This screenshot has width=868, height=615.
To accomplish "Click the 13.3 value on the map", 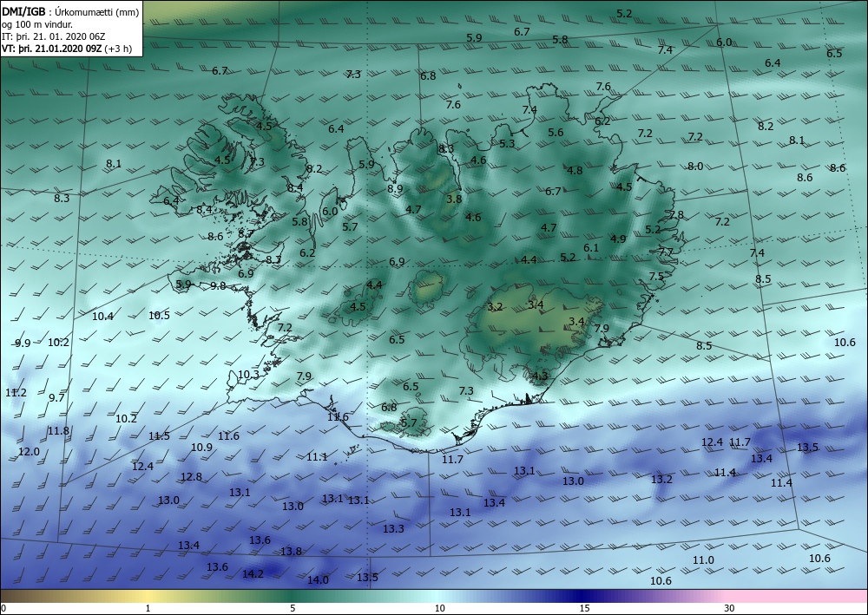I will [393, 529].
